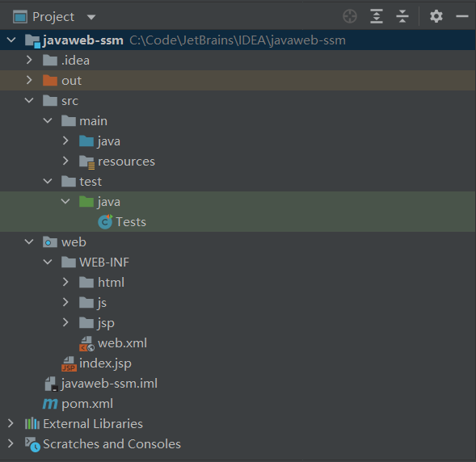
Task: Click the main folder icon
Action: tap(69, 120)
